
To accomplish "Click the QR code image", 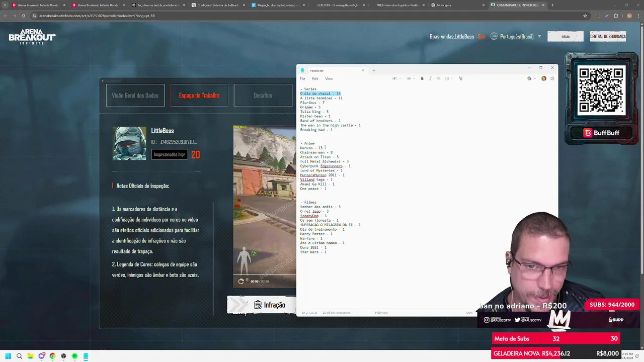I will [601, 89].
